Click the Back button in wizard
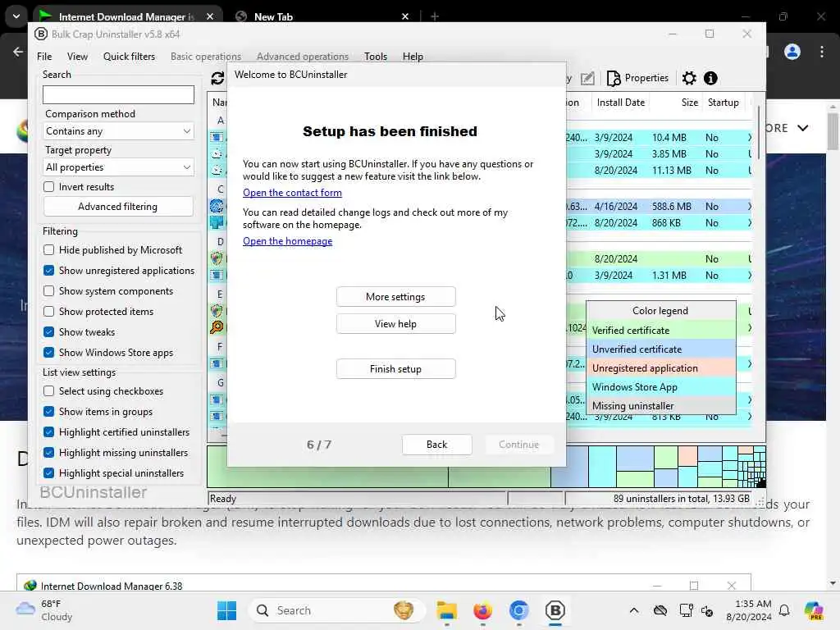 tap(436, 445)
